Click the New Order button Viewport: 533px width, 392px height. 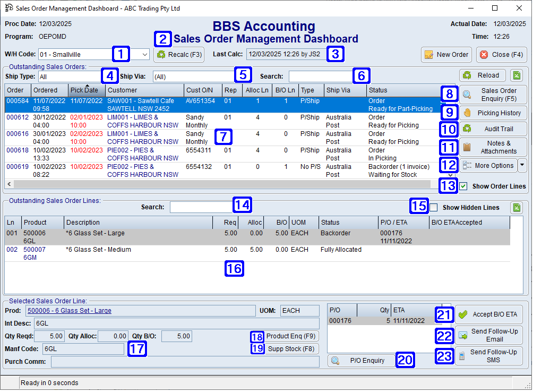coord(446,54)
